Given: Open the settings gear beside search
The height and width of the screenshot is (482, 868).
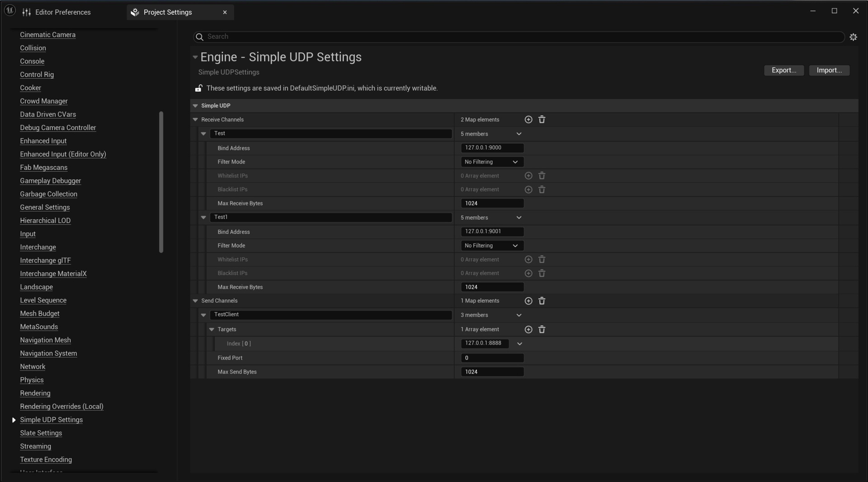Looking at the screenshot, I should 853,37.
